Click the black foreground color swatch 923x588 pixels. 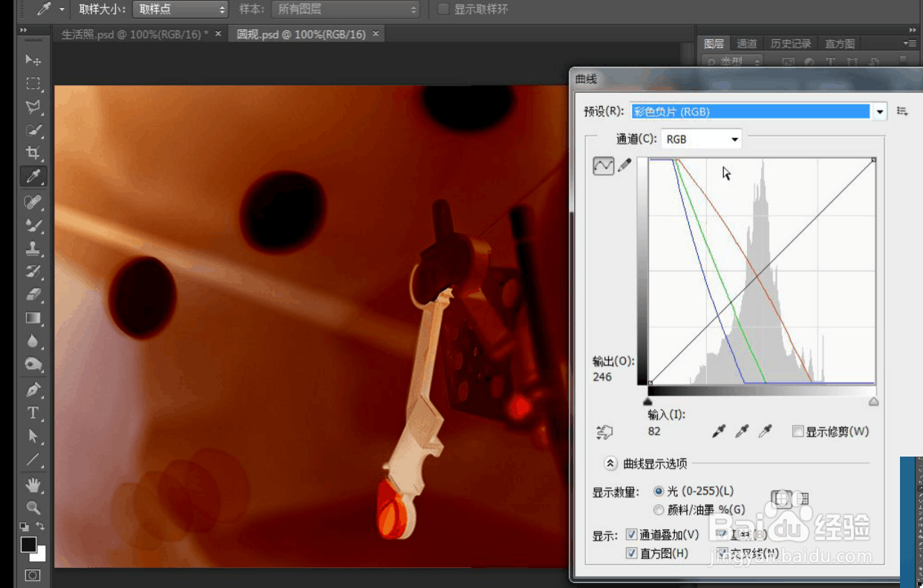(28, 545)
